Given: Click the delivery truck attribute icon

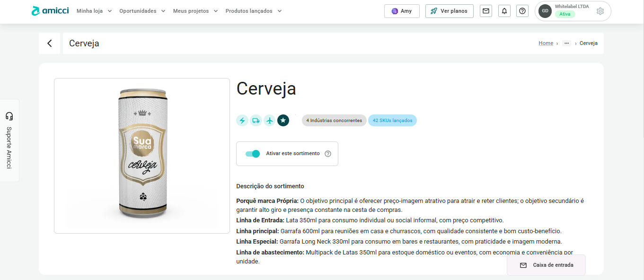Looking at the screenshot, I should pyautogui.click(x=256, y=121).
